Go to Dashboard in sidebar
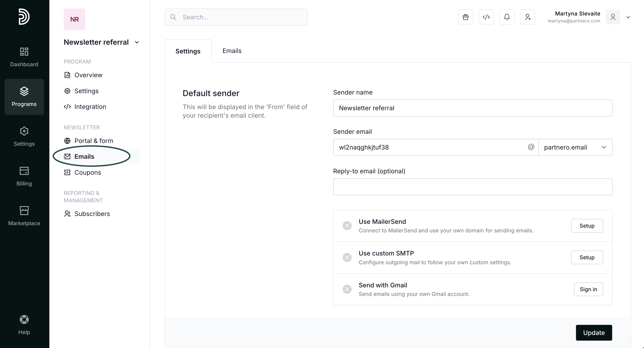This screenshot has width=644, height=348. click(x=24, y=57)
